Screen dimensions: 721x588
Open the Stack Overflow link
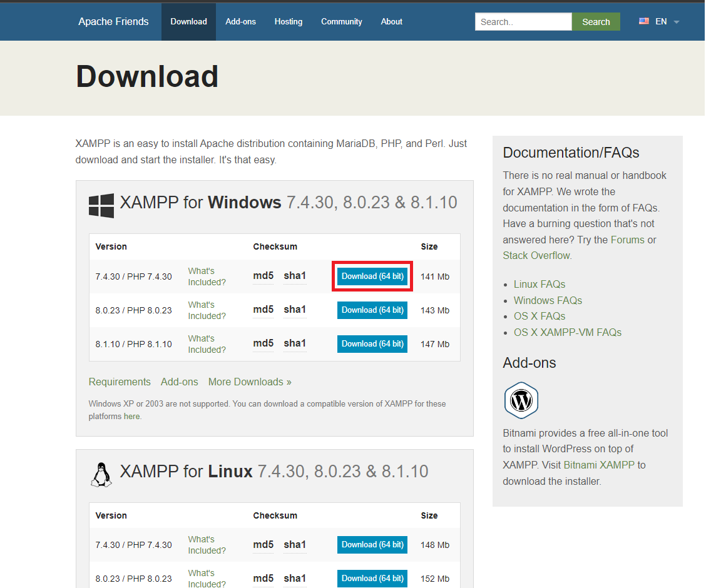coord(536,256)
